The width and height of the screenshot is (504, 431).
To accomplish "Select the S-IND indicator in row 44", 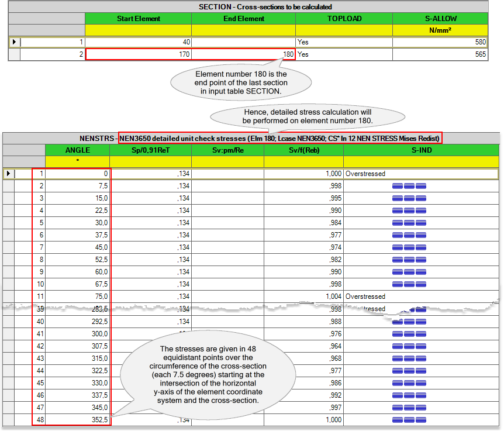I will click(x=409, y=370).
